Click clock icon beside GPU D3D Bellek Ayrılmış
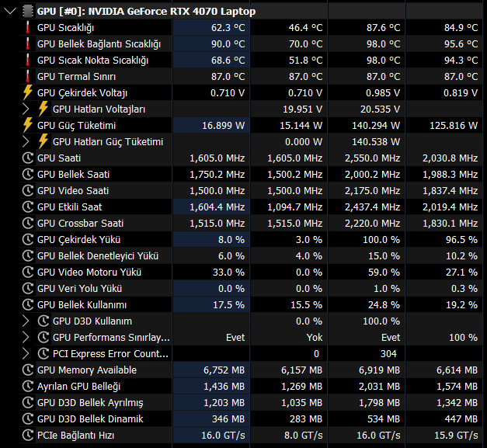This screenshot has width=487, height=448. 28,402
